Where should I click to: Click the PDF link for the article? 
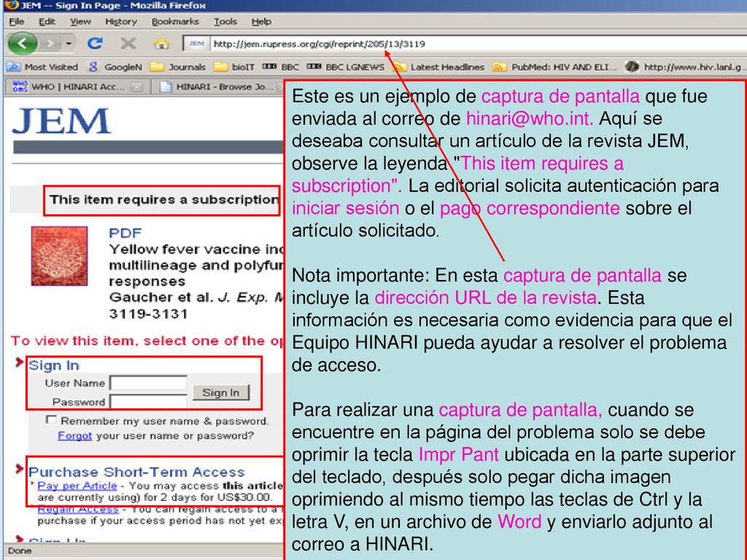(125, 233)
